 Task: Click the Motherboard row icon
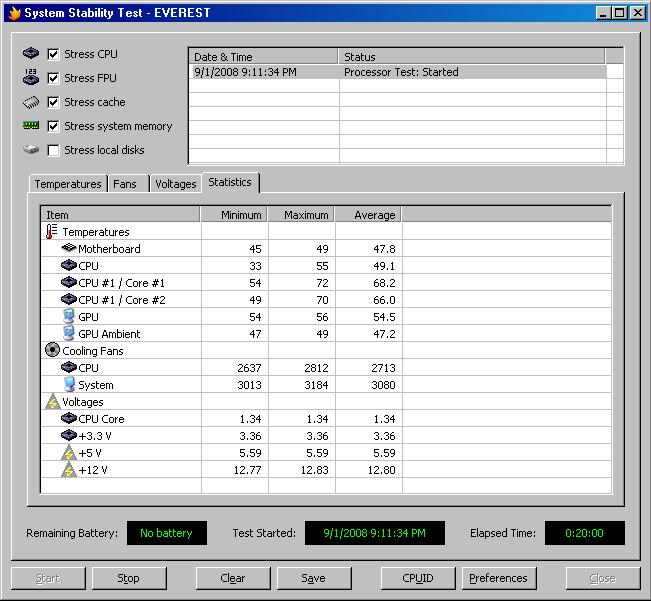pos(69,248)
